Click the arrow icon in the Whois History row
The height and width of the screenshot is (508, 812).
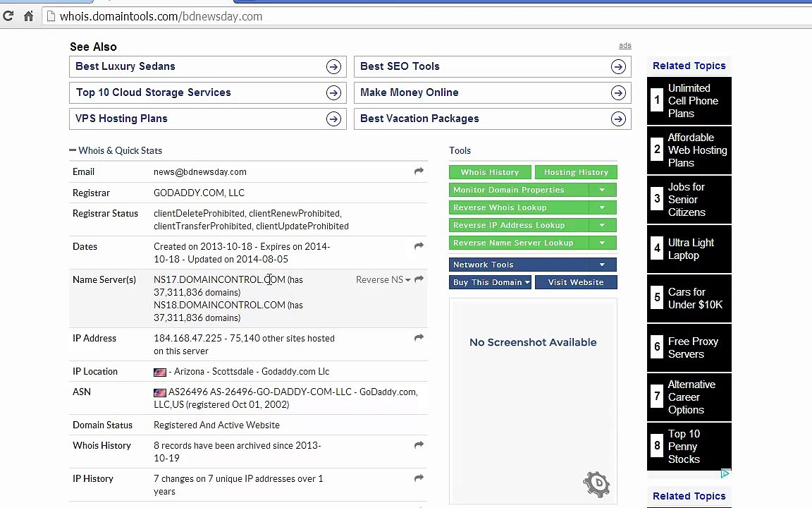click(x=419, y=445)
